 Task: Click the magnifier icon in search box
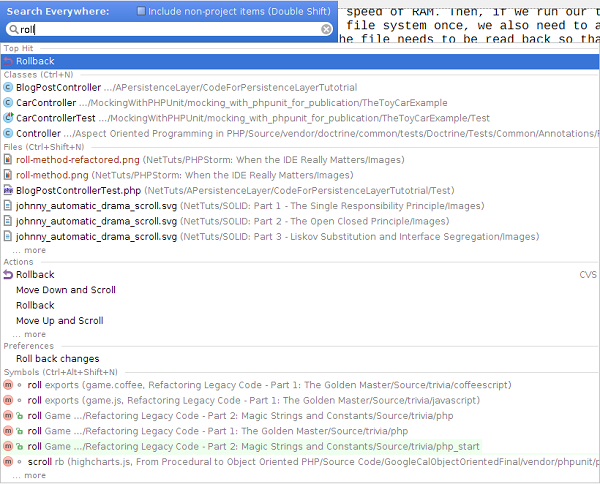pyautogui.click(x=13, y=29)
